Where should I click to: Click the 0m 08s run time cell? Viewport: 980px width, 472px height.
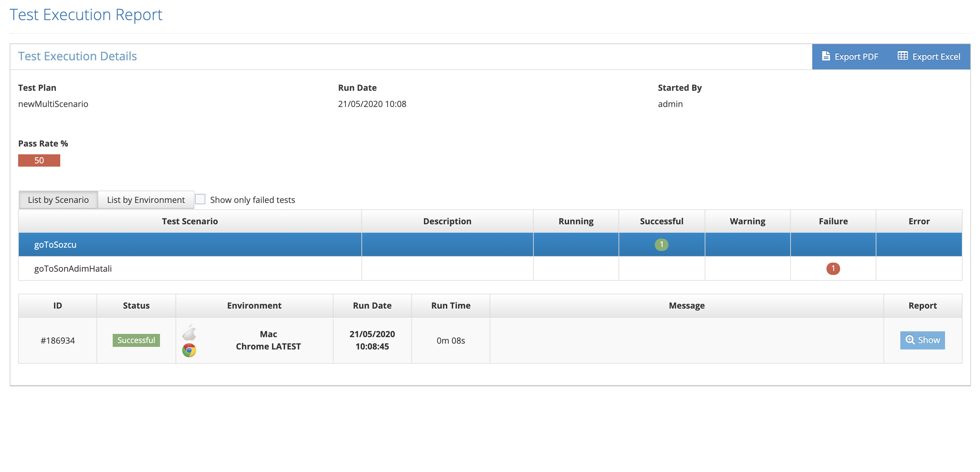(450, 340)
